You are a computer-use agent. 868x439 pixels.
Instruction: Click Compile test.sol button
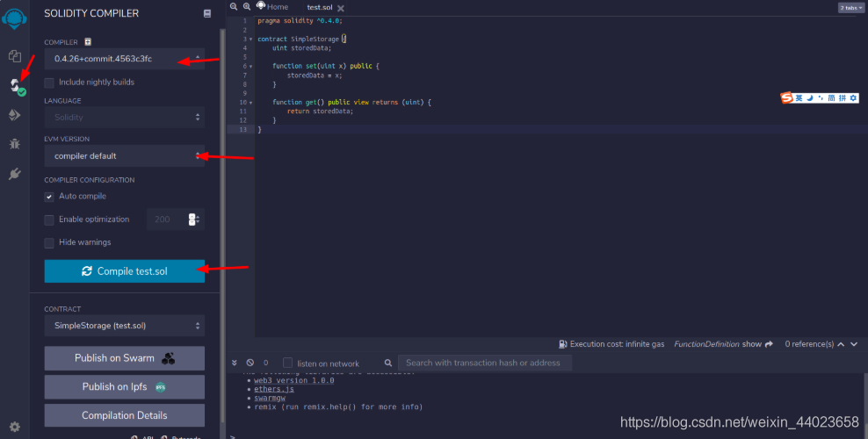[125, 271]
